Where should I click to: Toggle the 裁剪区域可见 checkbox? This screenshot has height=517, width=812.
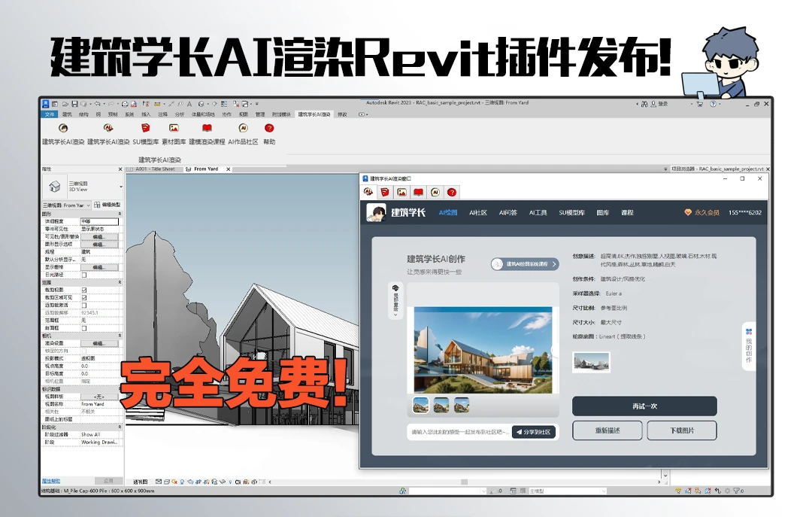pos(84,298)
